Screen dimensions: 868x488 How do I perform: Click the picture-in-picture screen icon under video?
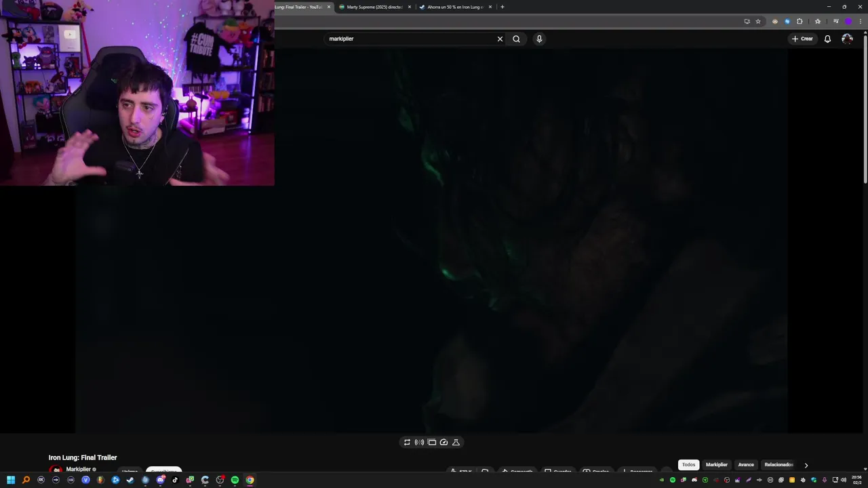click(x=431, y=442)
